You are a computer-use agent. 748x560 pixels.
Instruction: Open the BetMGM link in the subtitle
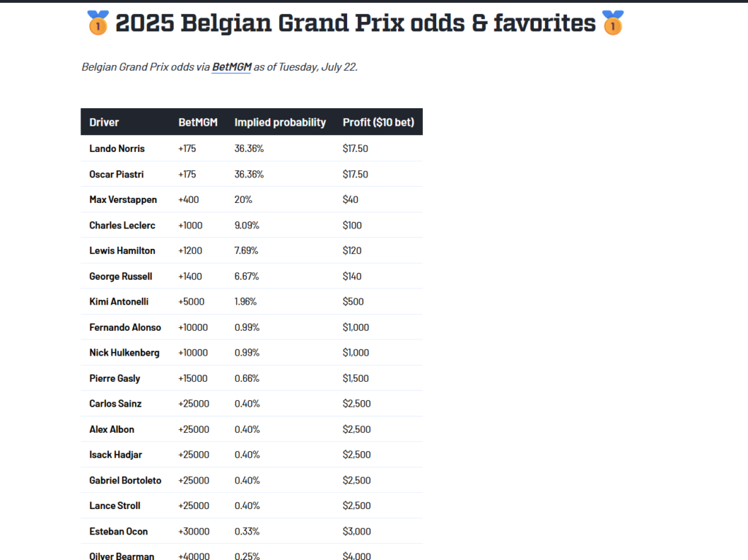[232, 66]
